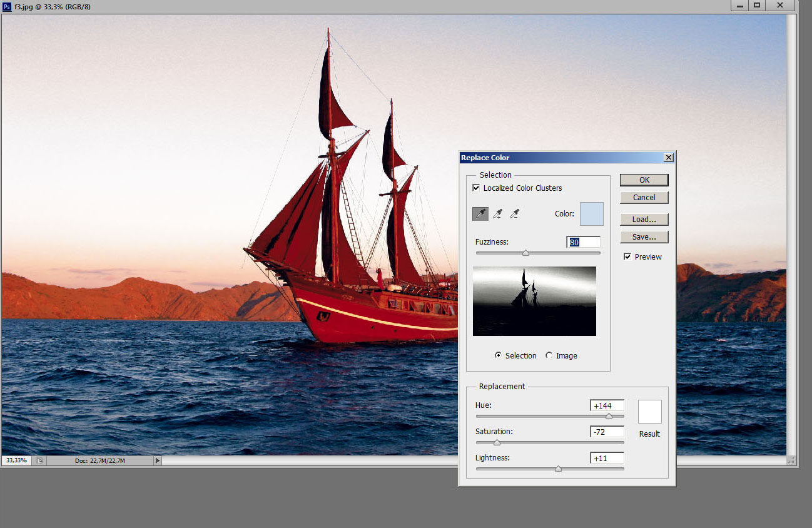
Task: Close the Replace Color dialog
Action: pos(669,158)
